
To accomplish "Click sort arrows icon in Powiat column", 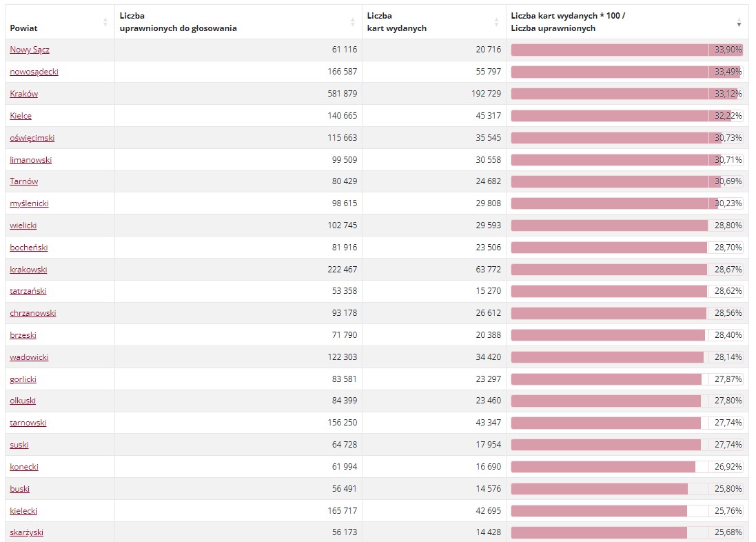I will click(105, 21).
